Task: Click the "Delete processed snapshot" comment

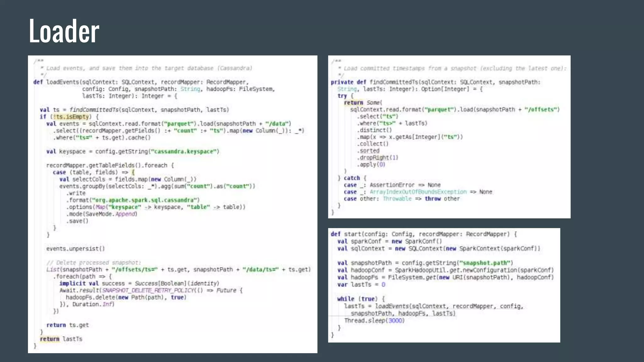Action: [94, 262]
